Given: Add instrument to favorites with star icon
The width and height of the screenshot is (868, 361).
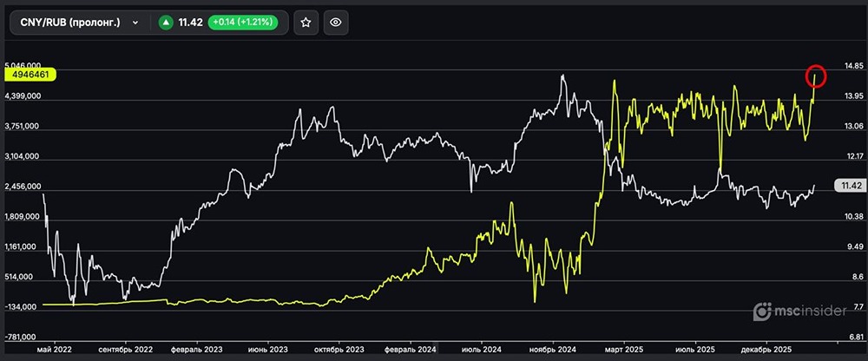Looking at the screenshot, I should coord(306,23).
